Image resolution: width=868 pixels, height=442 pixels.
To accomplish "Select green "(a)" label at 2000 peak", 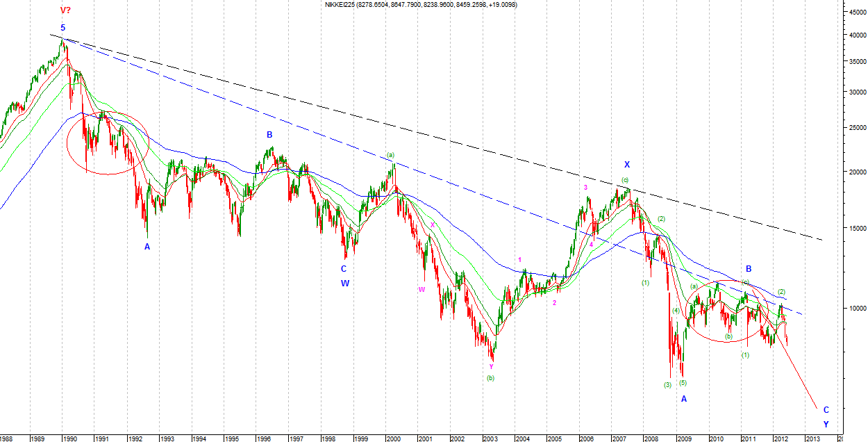I will coord(390,154).
